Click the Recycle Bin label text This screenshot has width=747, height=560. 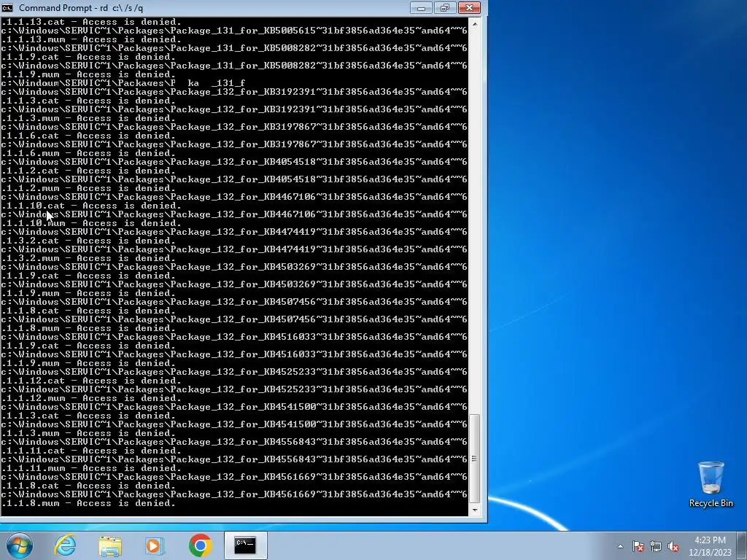711,503
